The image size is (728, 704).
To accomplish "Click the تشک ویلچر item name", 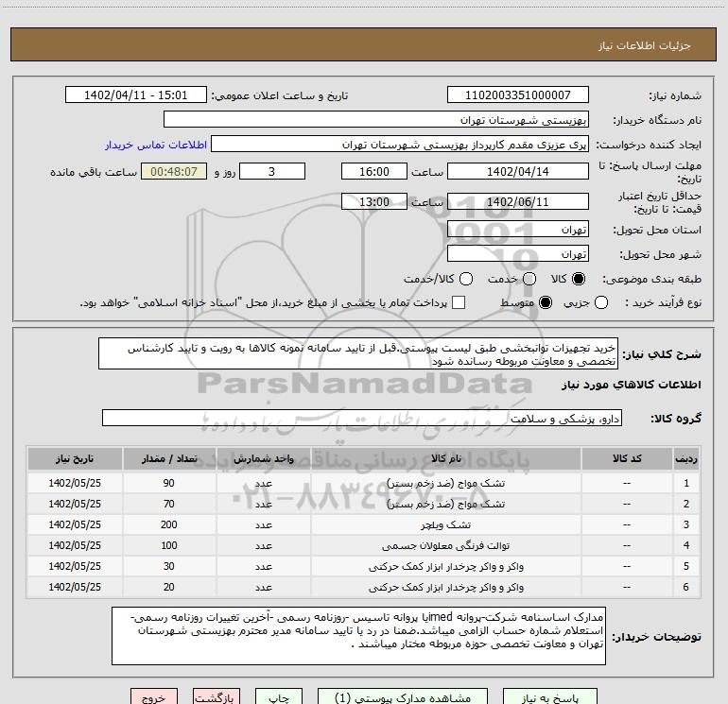I will (445, 524).
